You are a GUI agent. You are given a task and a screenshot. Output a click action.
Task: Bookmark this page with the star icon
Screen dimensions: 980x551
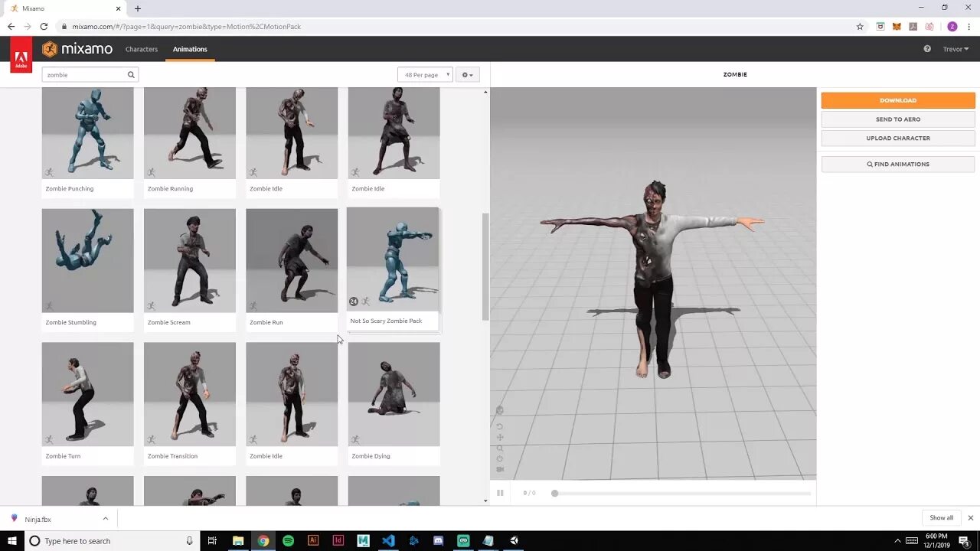coord(860,26)
